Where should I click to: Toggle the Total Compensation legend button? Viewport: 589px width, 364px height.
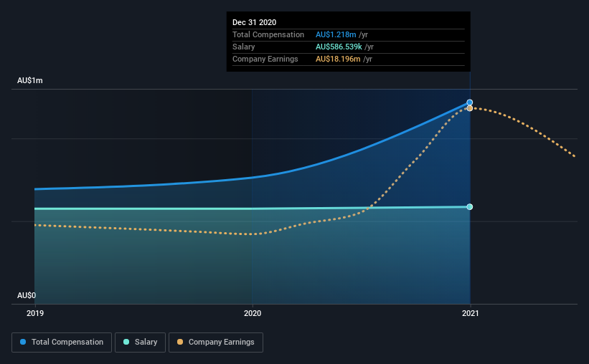click(x=62, y=343)
